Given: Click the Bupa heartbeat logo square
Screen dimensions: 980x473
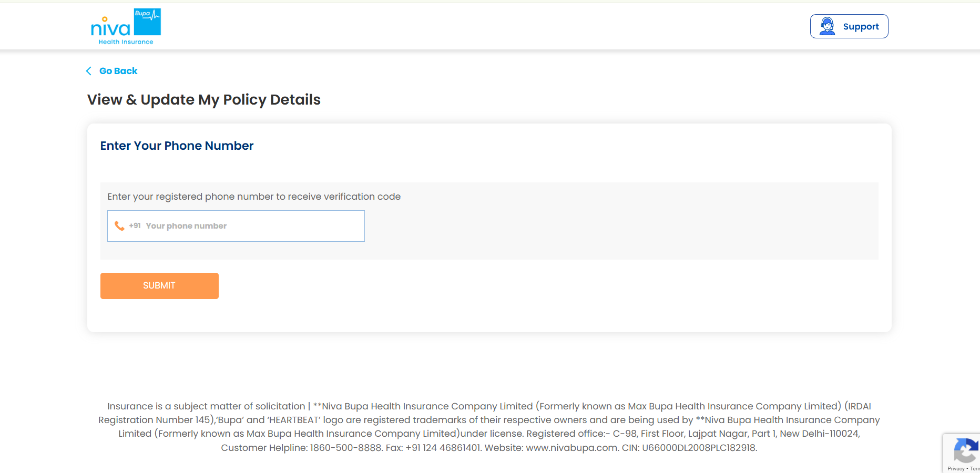Looking at the screenshot, I should click(147, 22).
